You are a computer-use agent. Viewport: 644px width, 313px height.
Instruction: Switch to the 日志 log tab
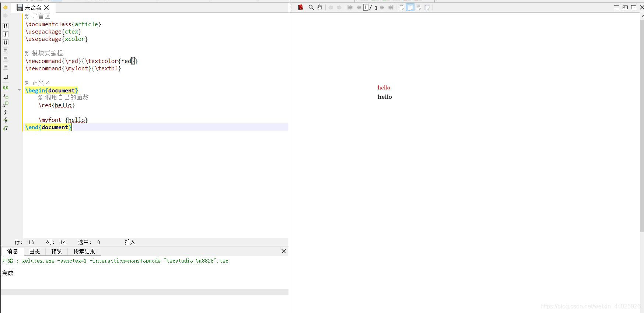pos(35,252)
